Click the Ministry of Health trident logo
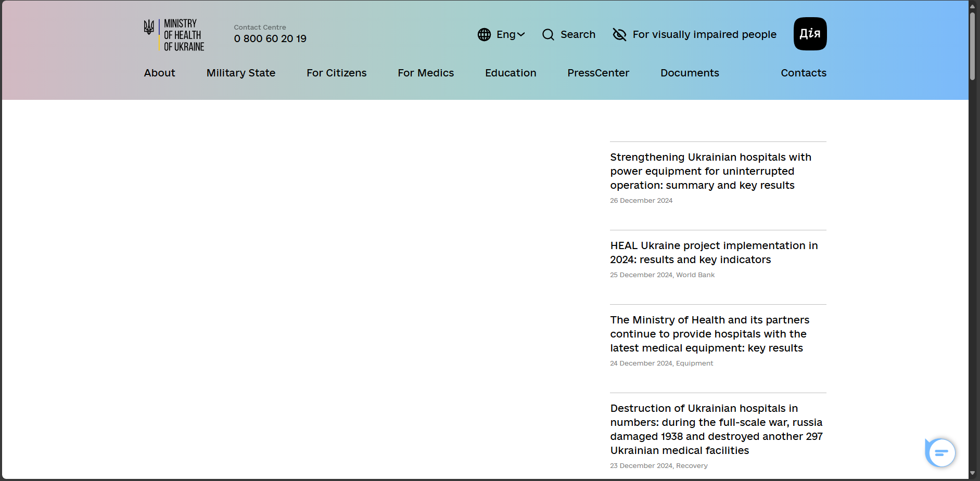 (149, 28)
